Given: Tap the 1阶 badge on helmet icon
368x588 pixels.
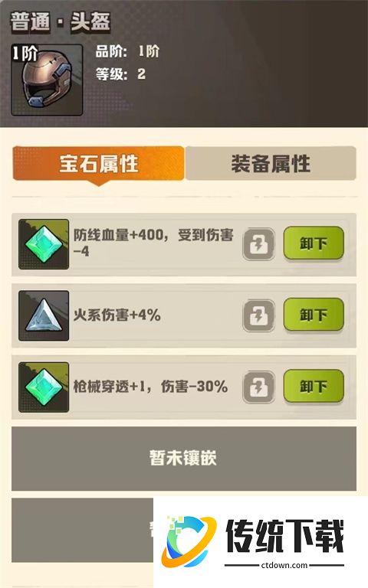Looking at the screenshot, I should point(25,54).
